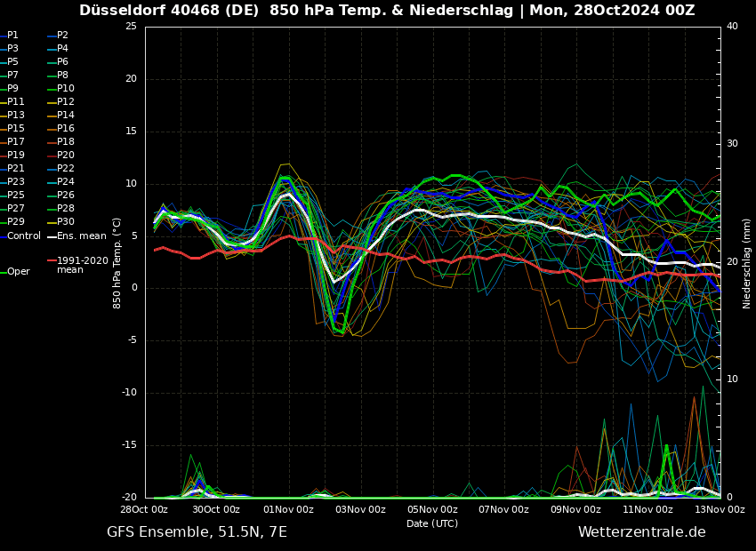
Task: Select the 05Nov 00z date tick
Action: click(x=432, y=509)
